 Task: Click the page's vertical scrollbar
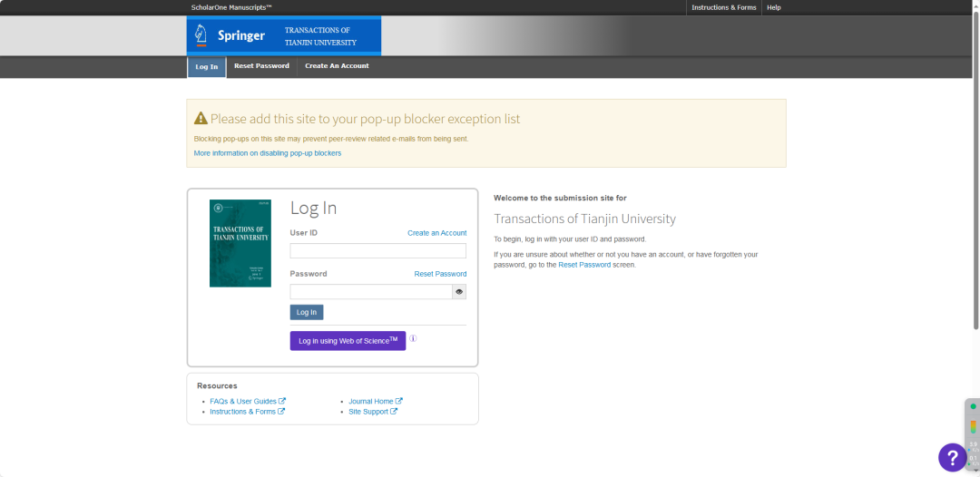pyautogui.click(x=976, y=169)
